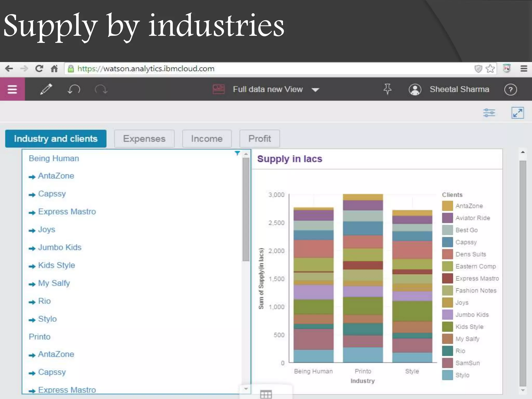
Task: Select Industry and clients tab
Action: pyautogui.click(x=56, y=139)
